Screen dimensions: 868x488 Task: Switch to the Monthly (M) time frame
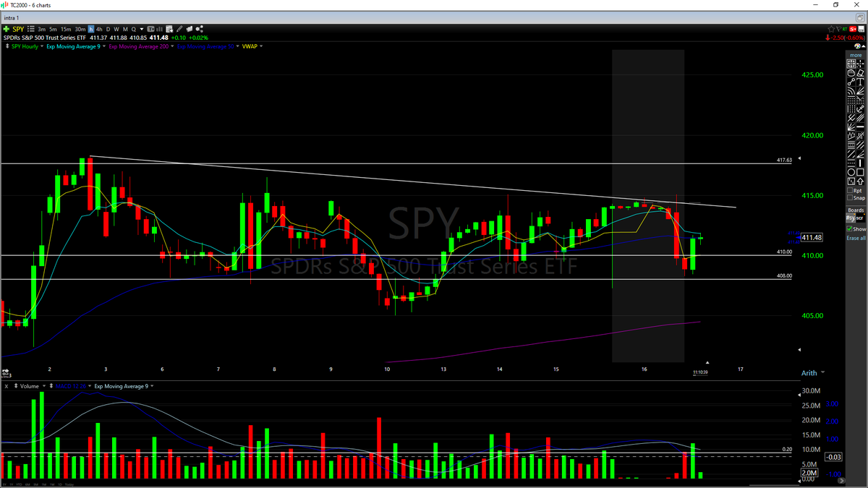coord(125,29)
